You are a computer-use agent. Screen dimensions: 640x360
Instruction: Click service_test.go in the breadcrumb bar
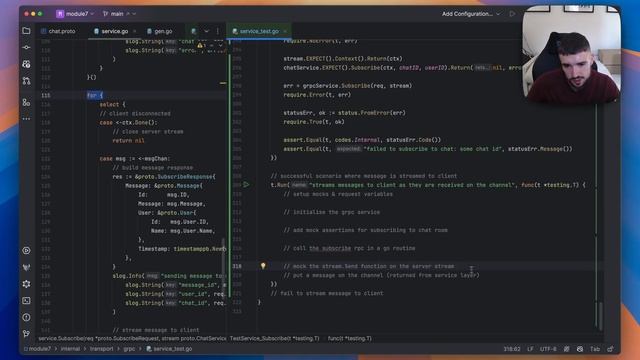pyautogui.click(x=169, y=349)
